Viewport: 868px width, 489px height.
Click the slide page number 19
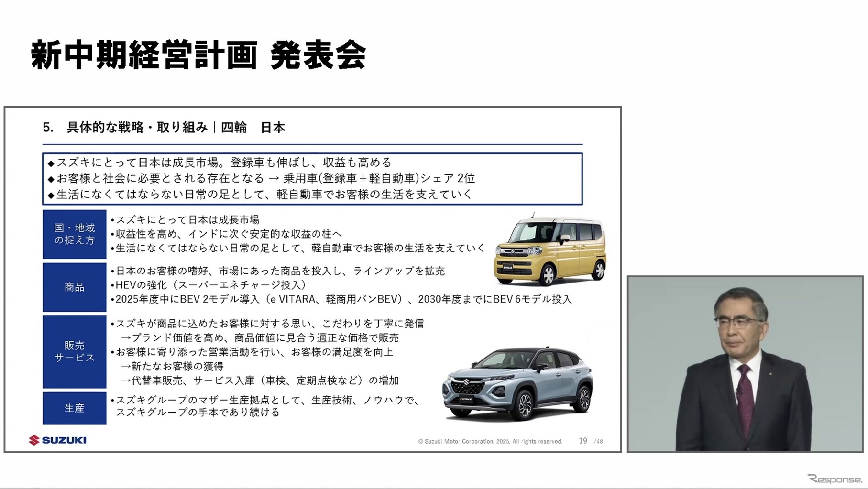point(583,441)
